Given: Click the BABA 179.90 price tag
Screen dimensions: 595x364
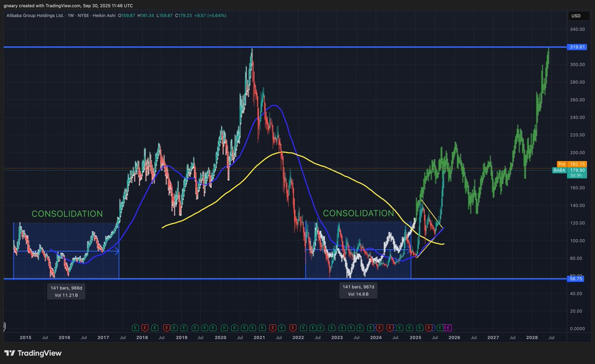Looking at the screenshot, I should coord(569,170).
